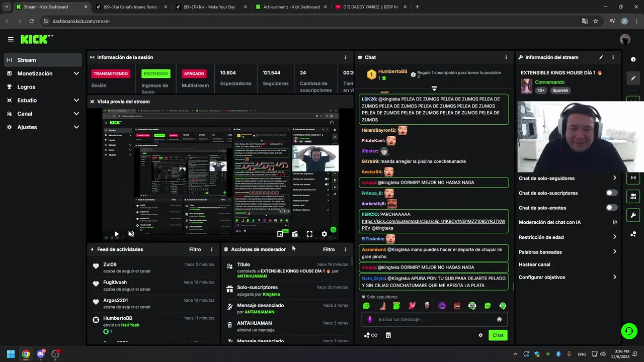Screen dimensions: 644x362
Task: Open Información del stream three-dot menu
Action: [613, 57]
